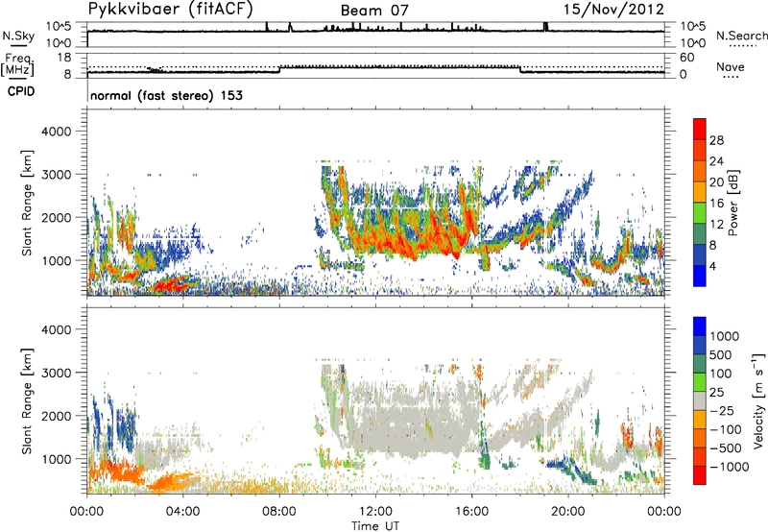Screen dimensions: 768x532
Task: Click the gray segment of velocity colorbar
Action: (x=700, y=401)
